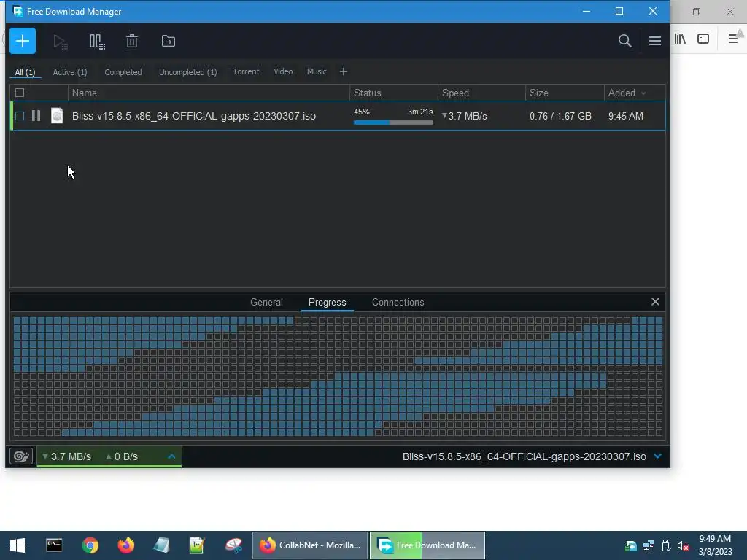
Task: Select all downloads with the header checkbox
Action: [x=20, y=93]
